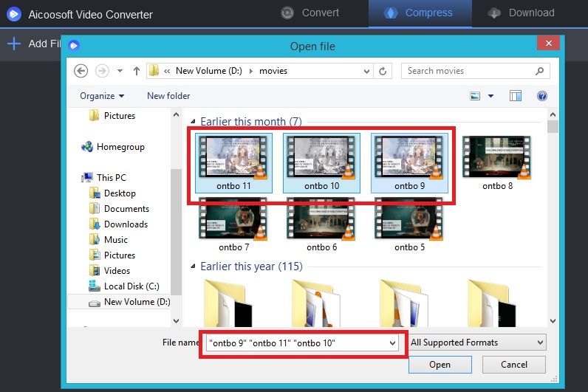Viewport: 588px width, 392px height.
Task: Select the ontbo 7 video thumbnail
Action: [233, 225]
